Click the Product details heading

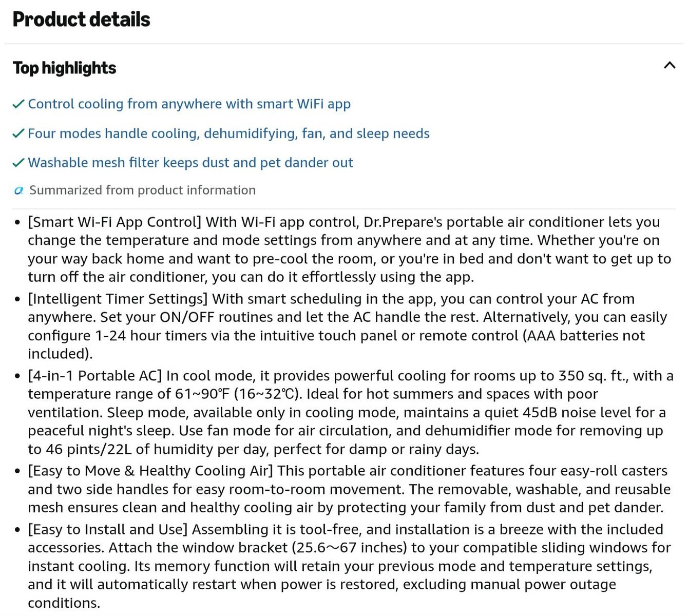82,20
